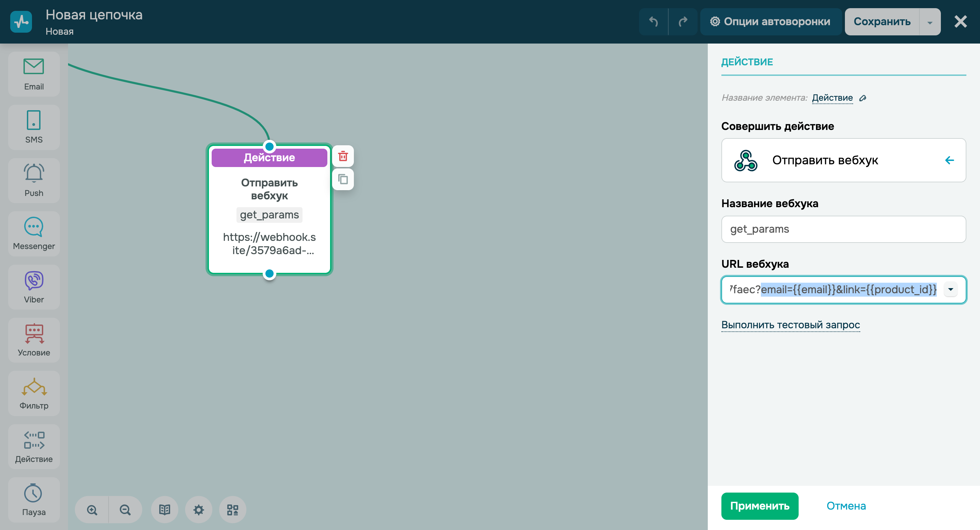980x530 pixels.
Task: Click Выполнить тестовый запрос link
Action: 790,325
